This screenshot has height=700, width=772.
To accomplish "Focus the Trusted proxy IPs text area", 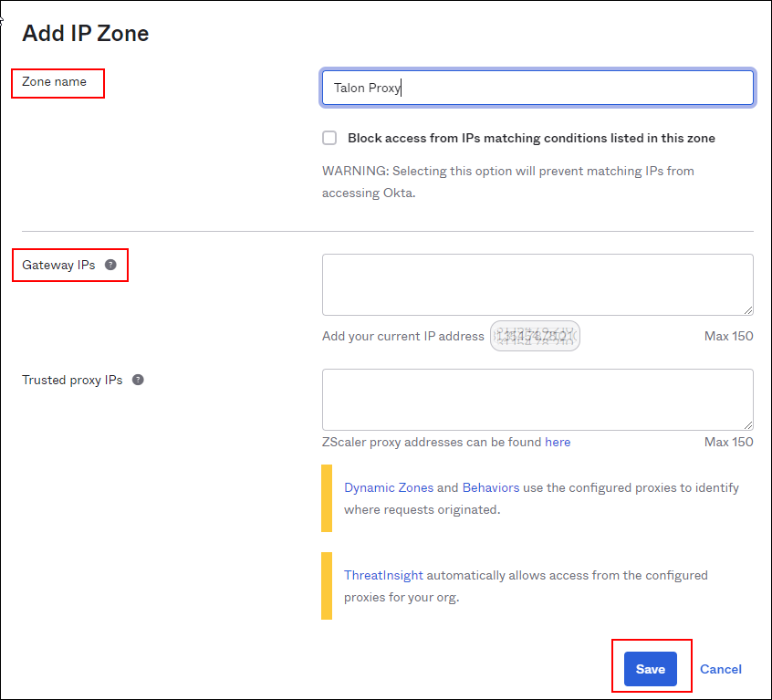I will 537,399.
